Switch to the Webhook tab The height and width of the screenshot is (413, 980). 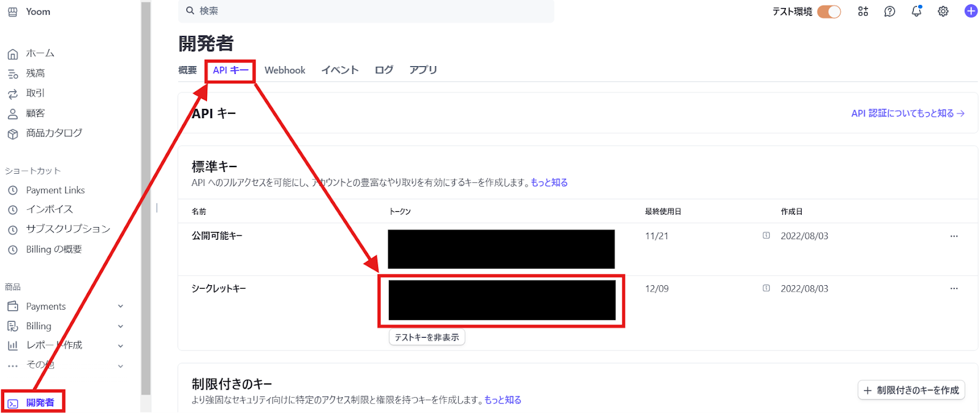point(285,70)
